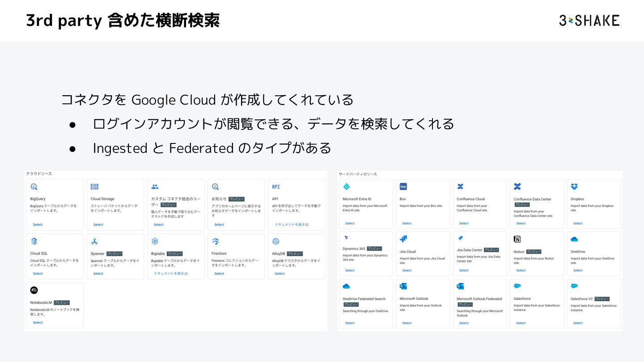Screen dimensions: 644x362
Task: Click the BigQuery card icon
Action: click(x=34, y=187)
